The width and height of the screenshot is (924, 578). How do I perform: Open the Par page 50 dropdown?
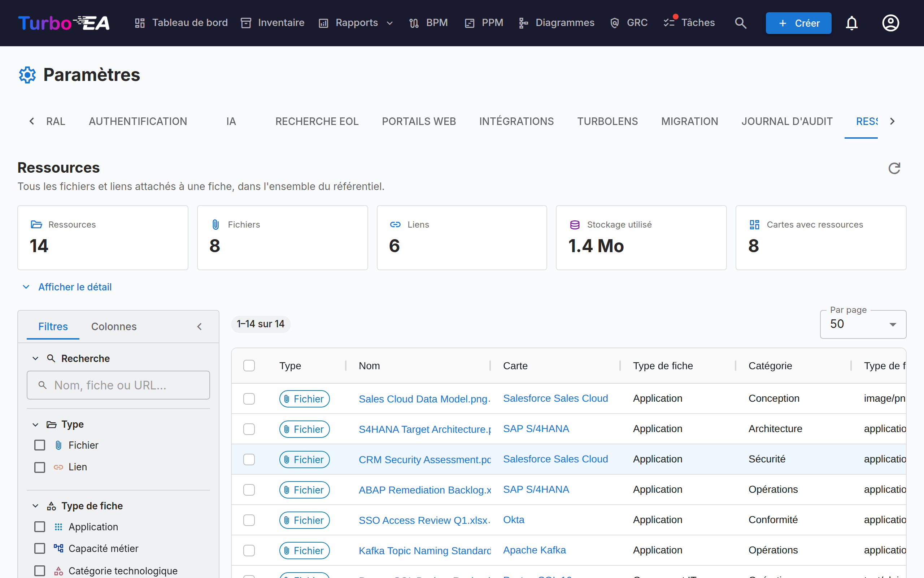[x=863, y=324]
